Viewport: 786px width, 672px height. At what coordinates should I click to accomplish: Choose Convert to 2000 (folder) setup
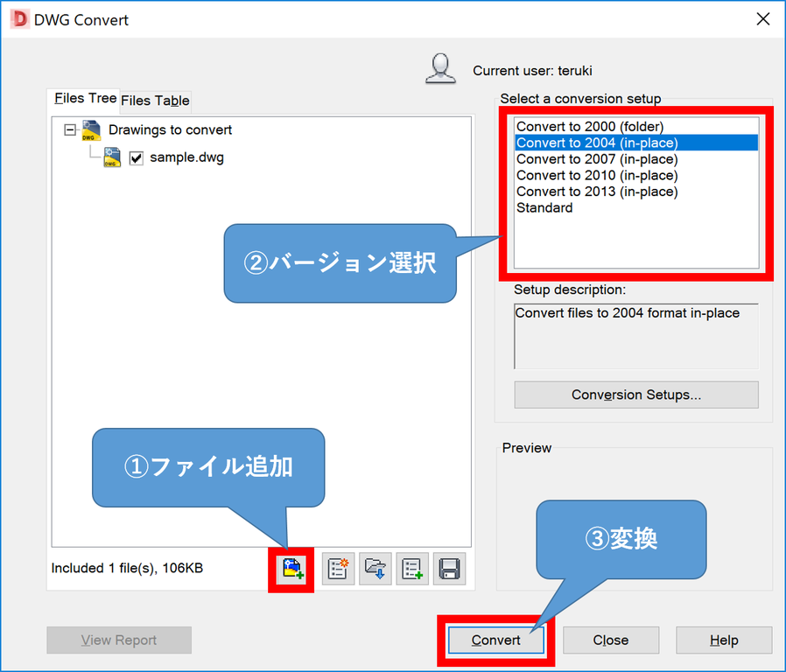tap(636, 126)
